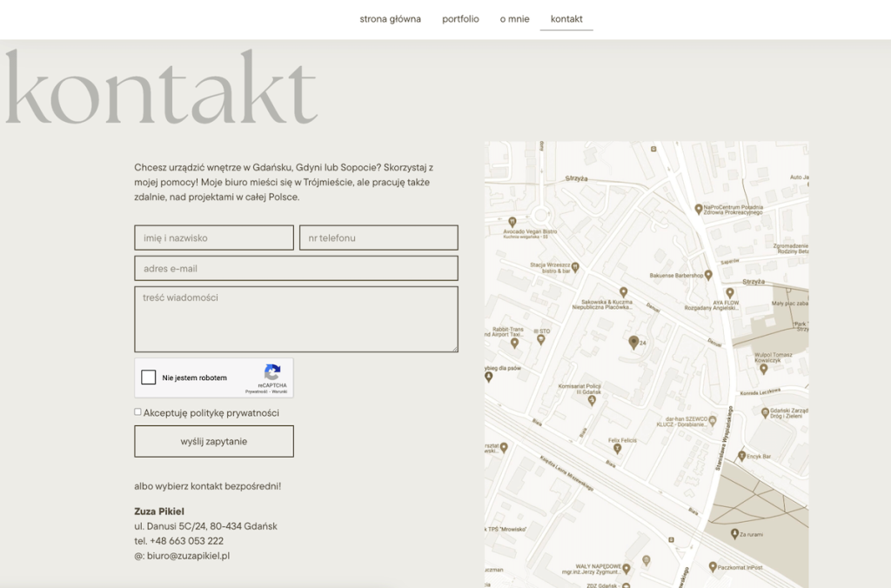Click the Felix Felicis bar pin
The height and width of the screenshot is (588, 891).
(618, 449)
